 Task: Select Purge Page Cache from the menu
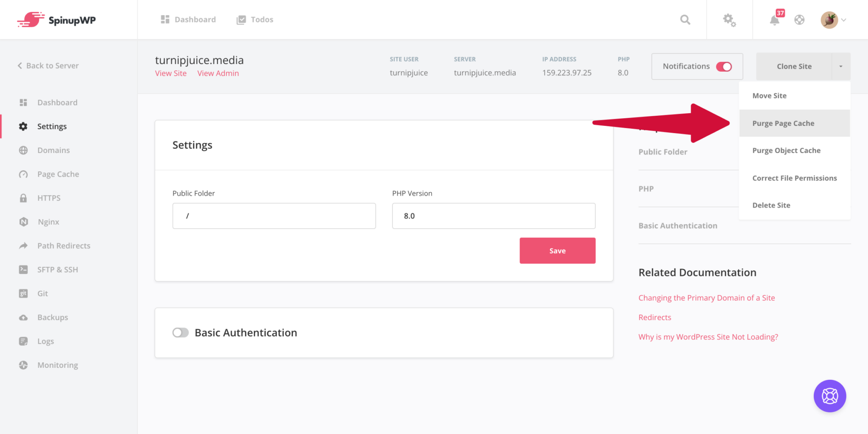tap(783, 123)
